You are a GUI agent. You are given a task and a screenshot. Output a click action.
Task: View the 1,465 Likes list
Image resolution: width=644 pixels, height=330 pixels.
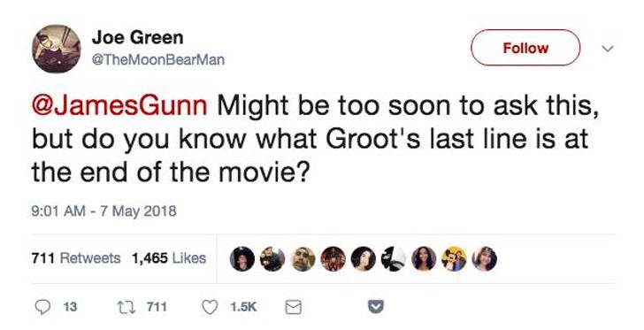tap(169, 258)
